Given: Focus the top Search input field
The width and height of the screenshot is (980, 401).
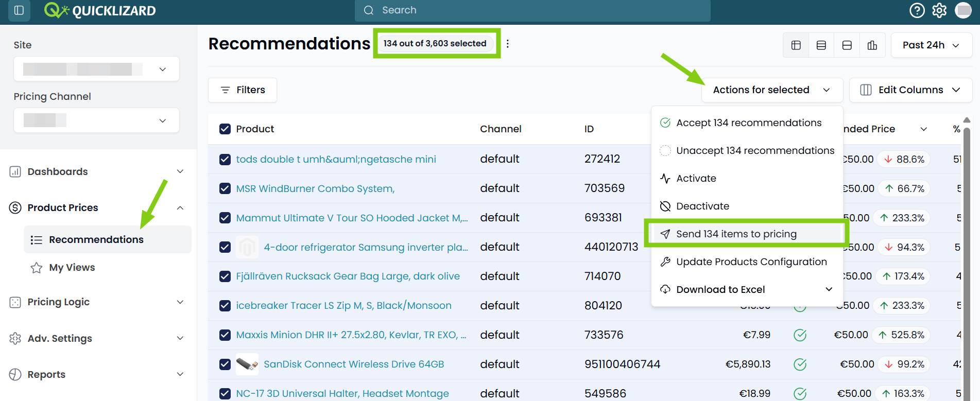Looking at the screenshot, I should coord(532,10).
